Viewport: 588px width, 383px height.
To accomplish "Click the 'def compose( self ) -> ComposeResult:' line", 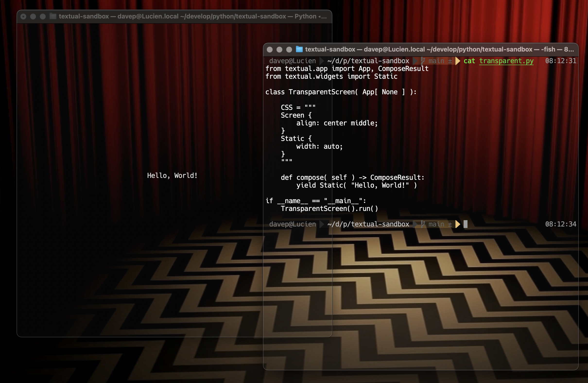I will click(x=353, y=178).
